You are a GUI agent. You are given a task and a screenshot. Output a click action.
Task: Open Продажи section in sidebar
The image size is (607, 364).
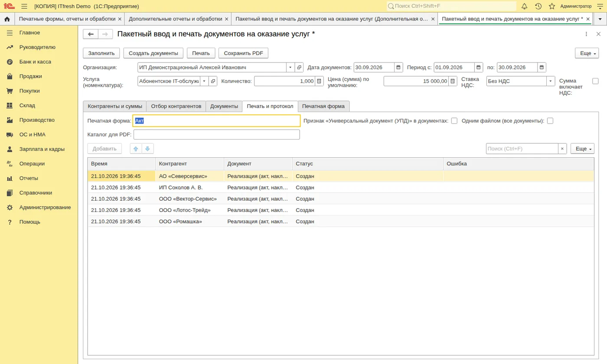click(x=30, y=76)
